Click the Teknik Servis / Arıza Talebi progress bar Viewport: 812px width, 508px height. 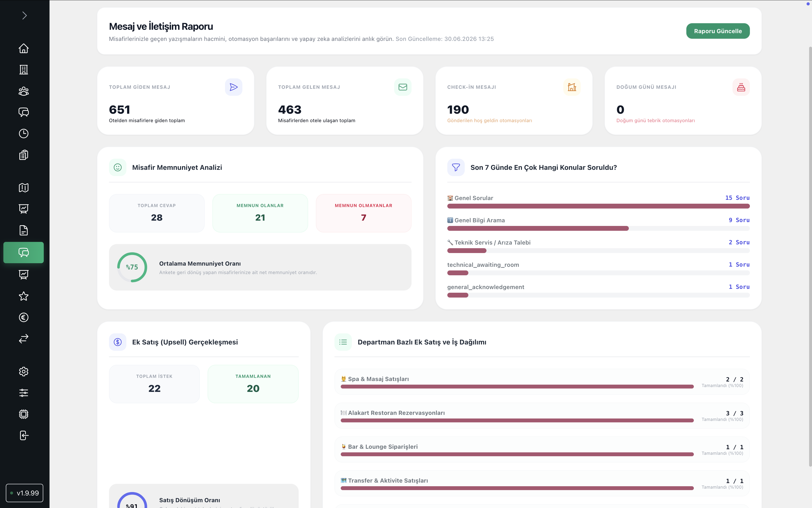click(598, 251)
